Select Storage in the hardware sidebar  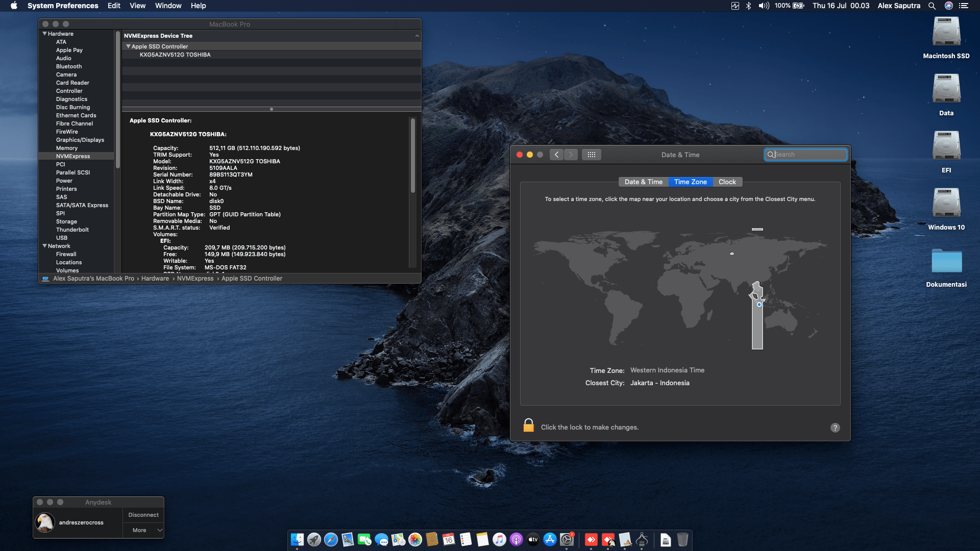tap(66, 221)
